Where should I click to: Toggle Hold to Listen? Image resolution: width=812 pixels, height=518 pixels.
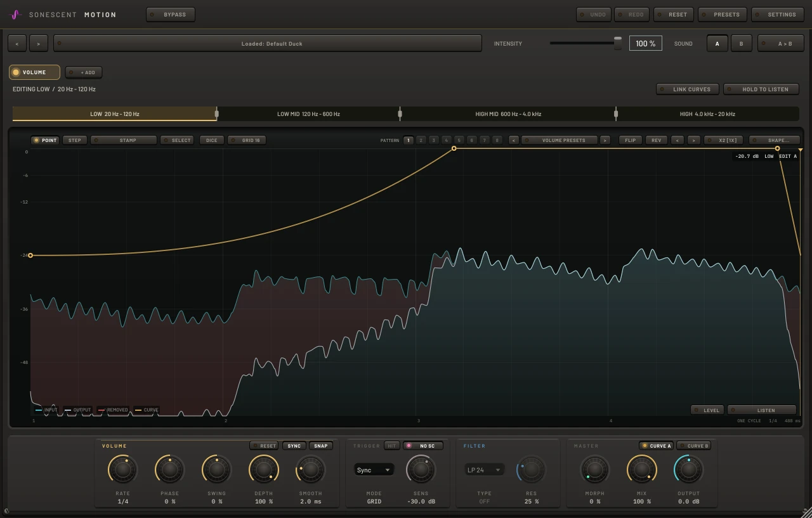[761, 89]
